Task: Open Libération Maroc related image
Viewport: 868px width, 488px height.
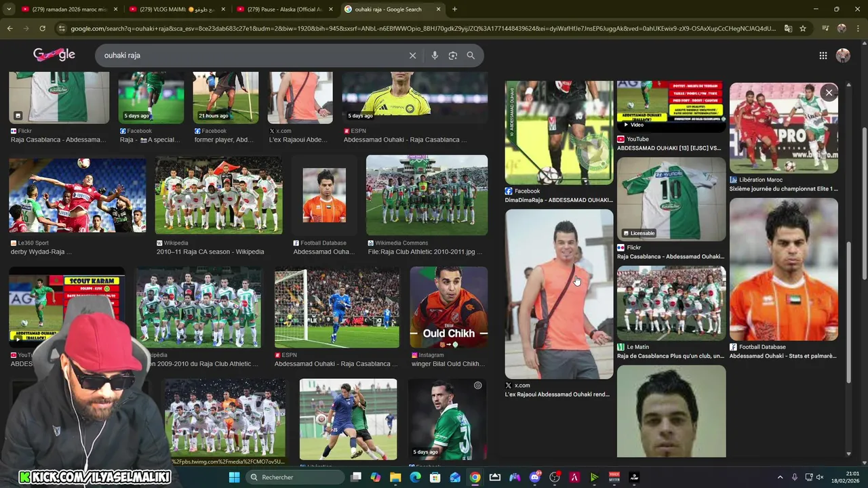Action: [x=783, y=128]
